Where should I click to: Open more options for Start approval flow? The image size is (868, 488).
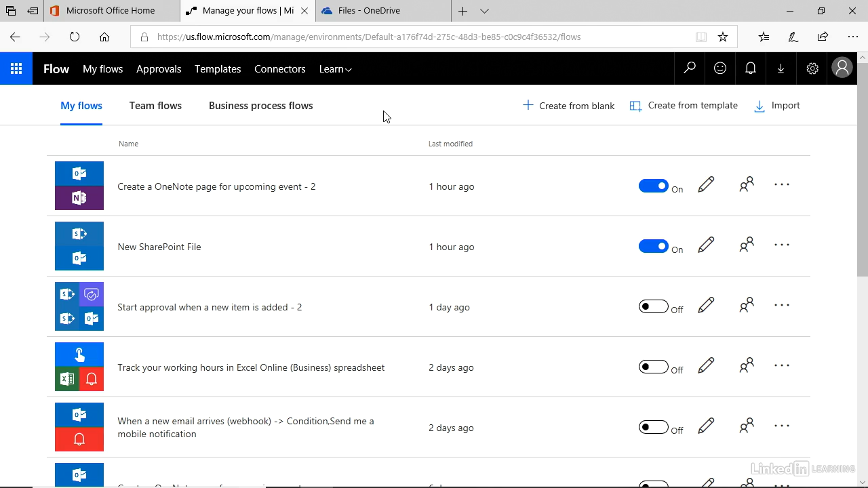[x=782, y=305]
